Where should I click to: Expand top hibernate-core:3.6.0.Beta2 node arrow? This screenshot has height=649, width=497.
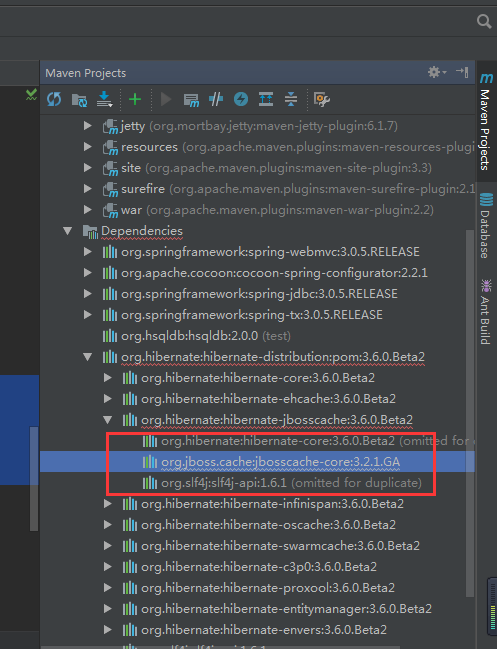pos(108,378)
